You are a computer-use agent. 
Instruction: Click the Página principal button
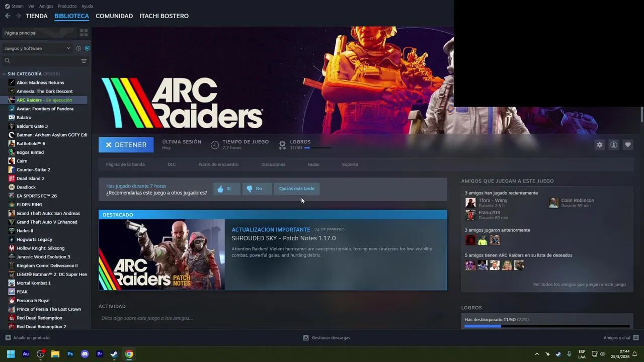point(39,33)
